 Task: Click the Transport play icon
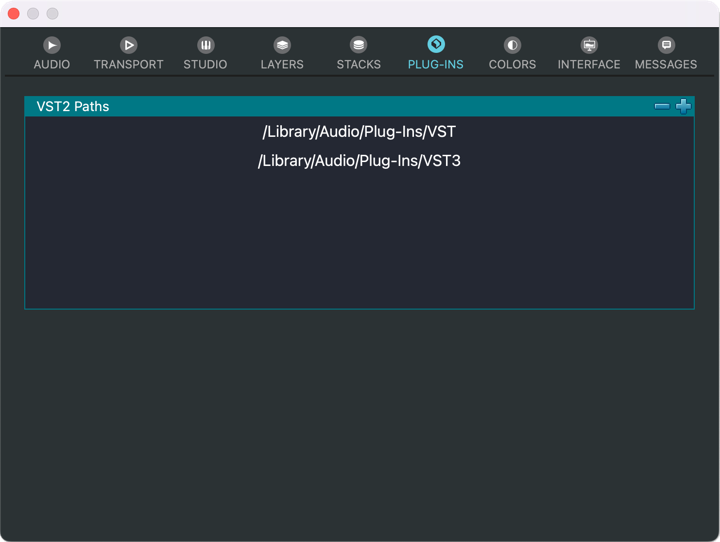pos(129,45)
